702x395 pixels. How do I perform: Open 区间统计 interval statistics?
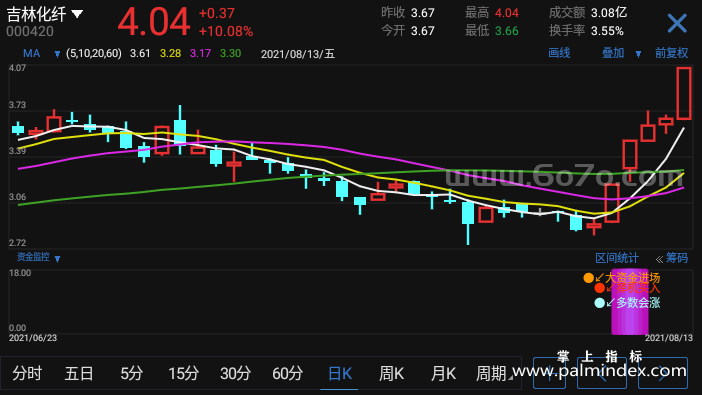pos(616,258)
